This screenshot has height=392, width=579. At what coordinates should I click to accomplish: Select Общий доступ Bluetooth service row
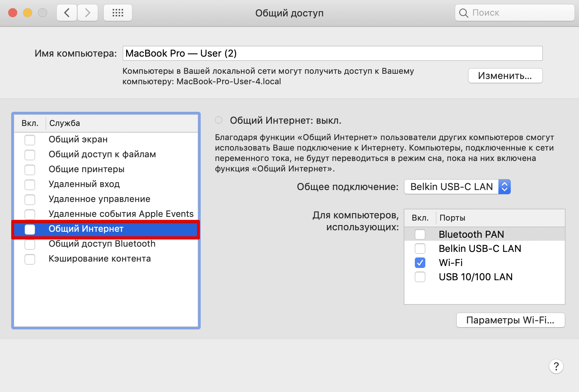click(x=102, y=244)
